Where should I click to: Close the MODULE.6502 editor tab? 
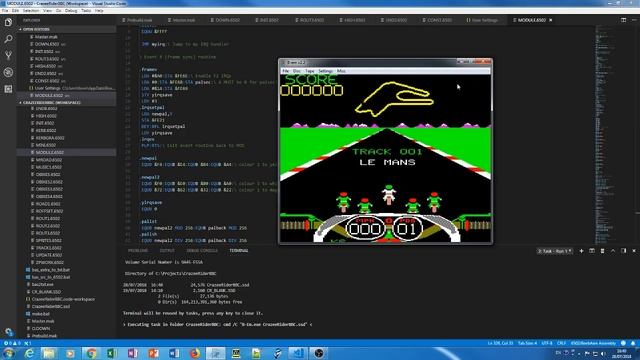tap(551, 20)
